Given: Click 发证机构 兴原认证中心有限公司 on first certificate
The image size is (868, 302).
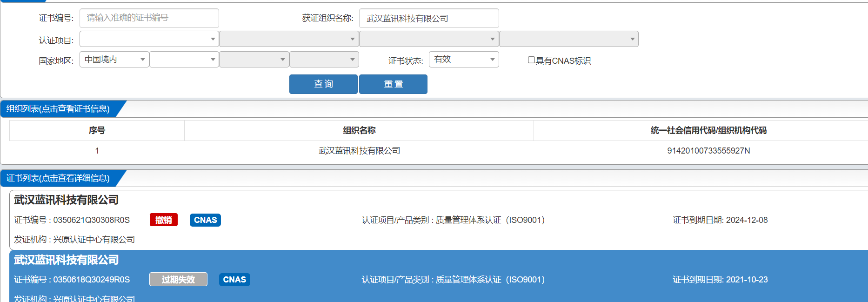Looking at the screenshot, I should coord(74,240).
